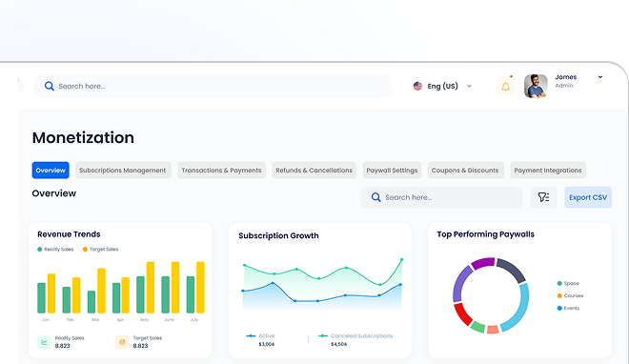Click the Overview section search magnifier icon

(x=375, y=197)
